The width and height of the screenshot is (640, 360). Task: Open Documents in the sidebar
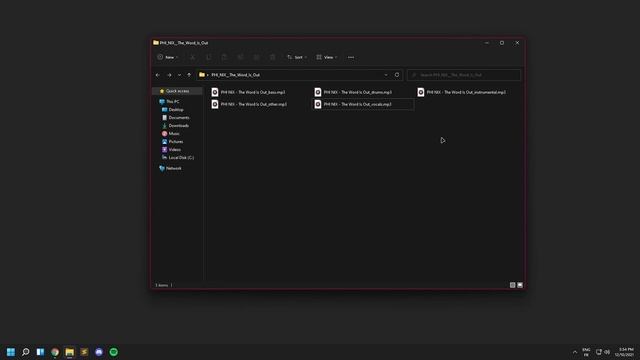pos(179,118)
